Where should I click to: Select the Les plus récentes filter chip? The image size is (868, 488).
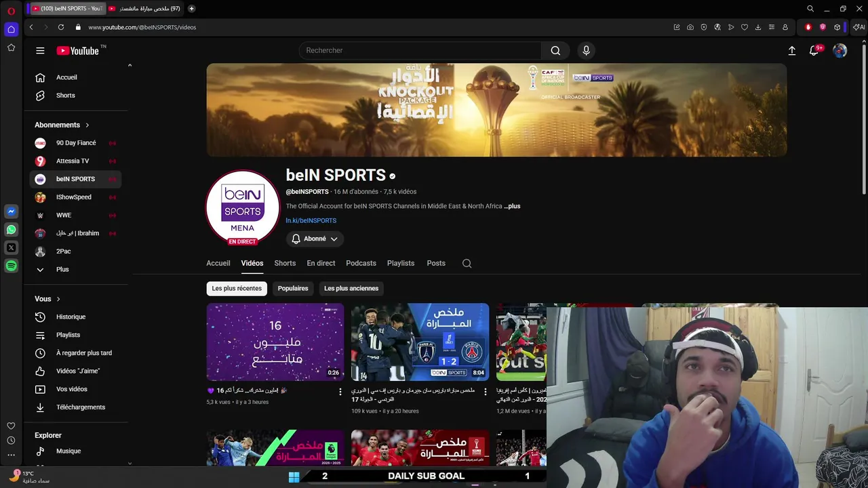point(237,288)
